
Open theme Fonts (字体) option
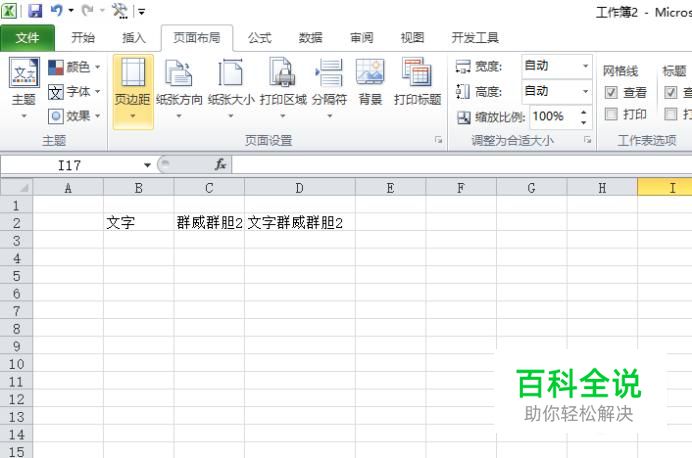[74, 92]
